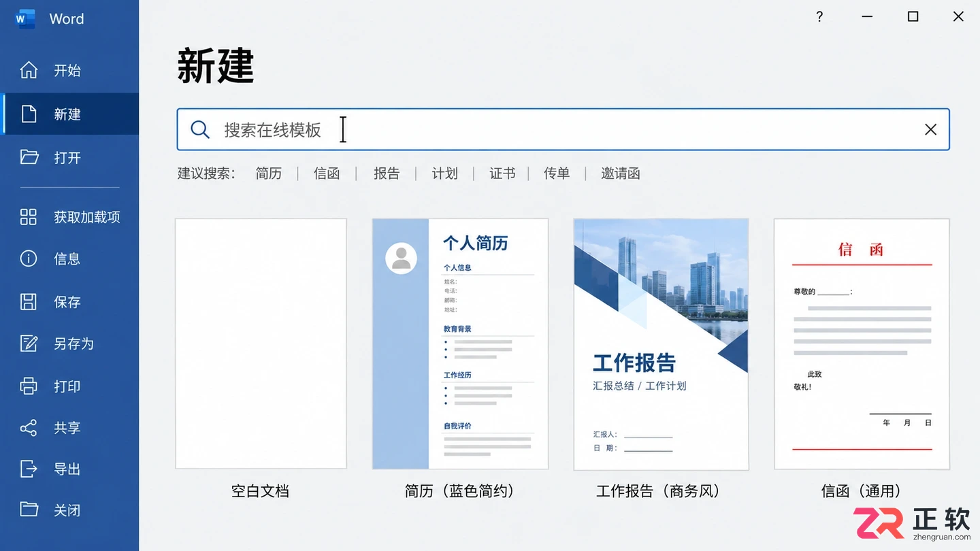Click the Word logo icon
Screen dimensions: 980x551
click(x=24, y=19)
